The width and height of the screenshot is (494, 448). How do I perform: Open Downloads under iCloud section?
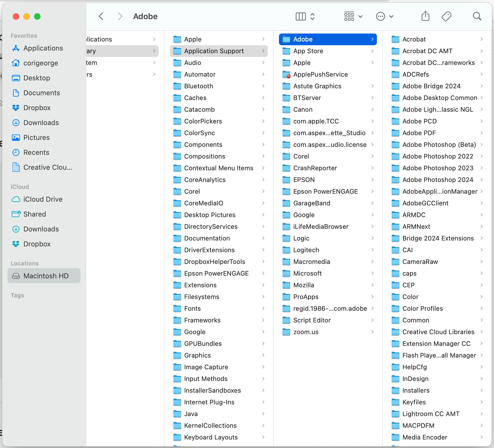44,229
